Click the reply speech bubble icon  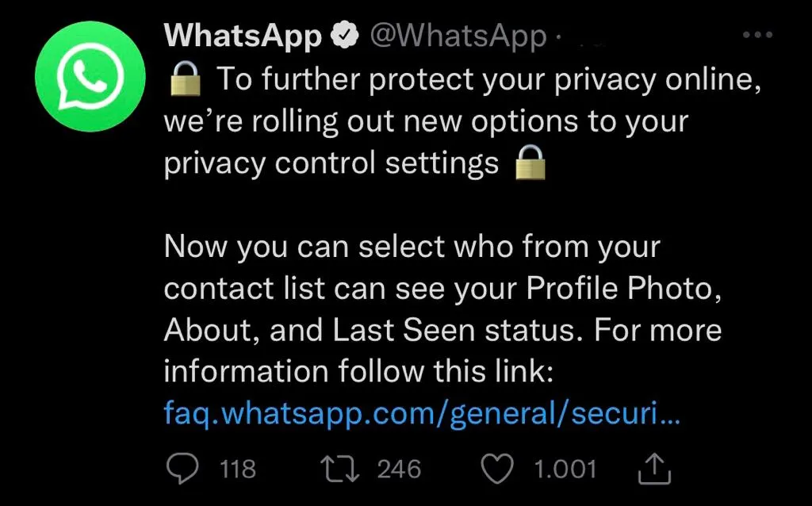pyautogui.click(x=183, y=469)
